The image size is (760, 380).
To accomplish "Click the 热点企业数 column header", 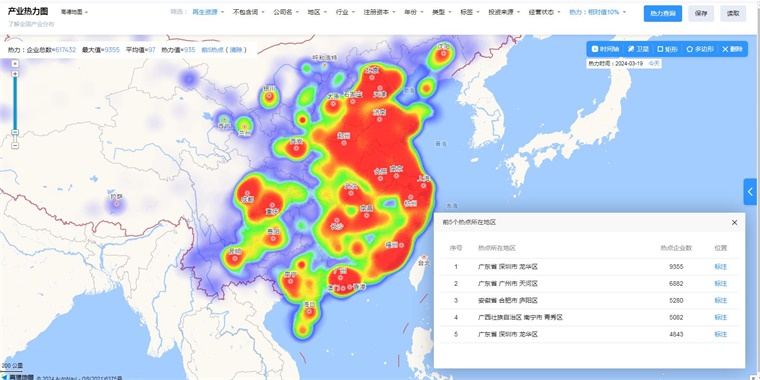I will [x=676, y=248].
